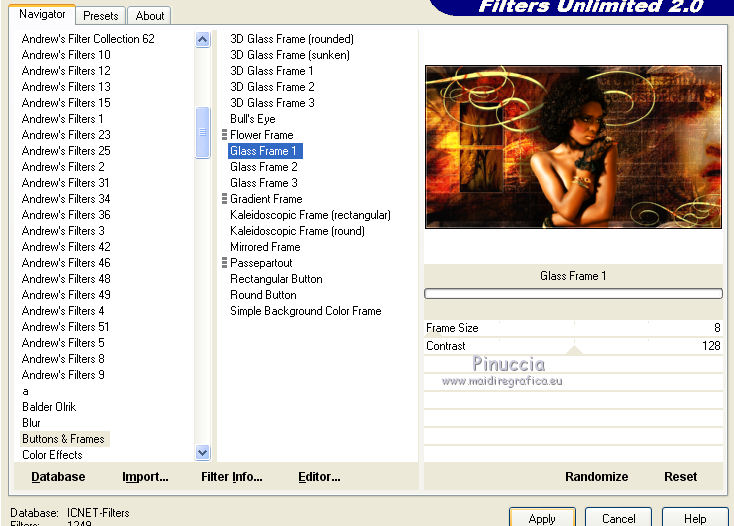Select 3D Glass Frame (sunken)
Image resolution: width=734 pixels, height=526 pixels.
[x=290, y=55]
